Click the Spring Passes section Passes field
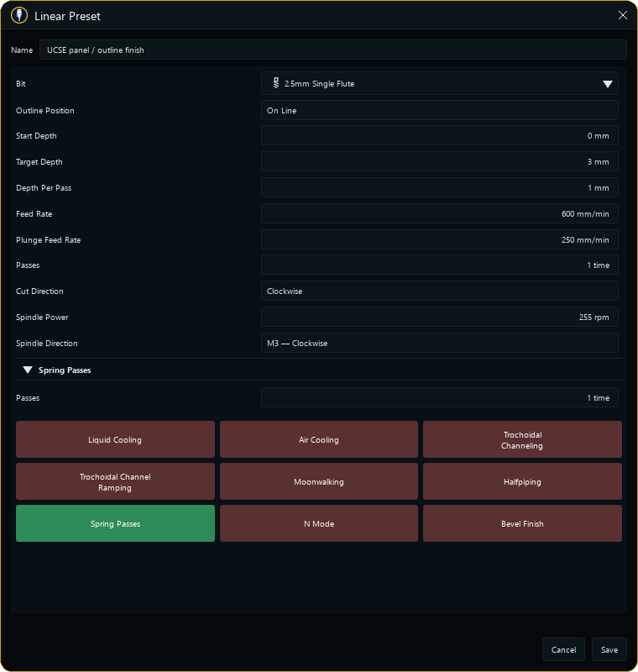The width and height of the screenshot is (638, 672). click(x=439, y=397)
